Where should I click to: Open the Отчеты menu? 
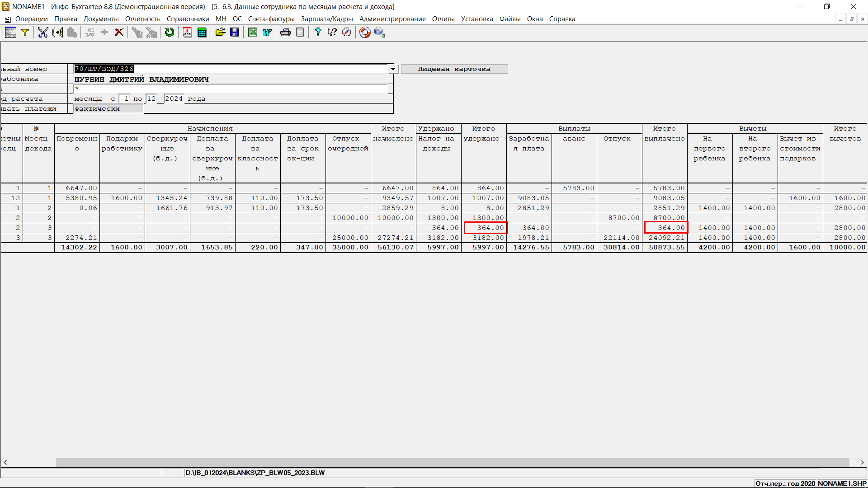coord(443,19)
